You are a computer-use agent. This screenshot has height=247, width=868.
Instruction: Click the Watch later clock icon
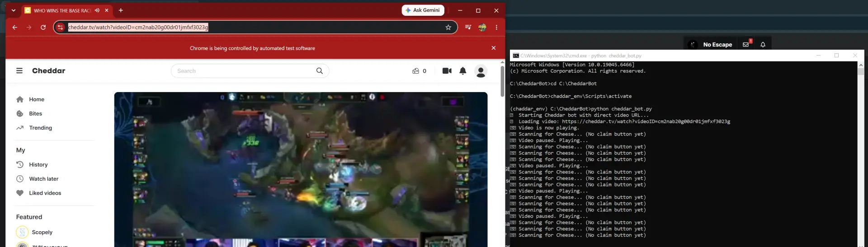click(20, 179)
